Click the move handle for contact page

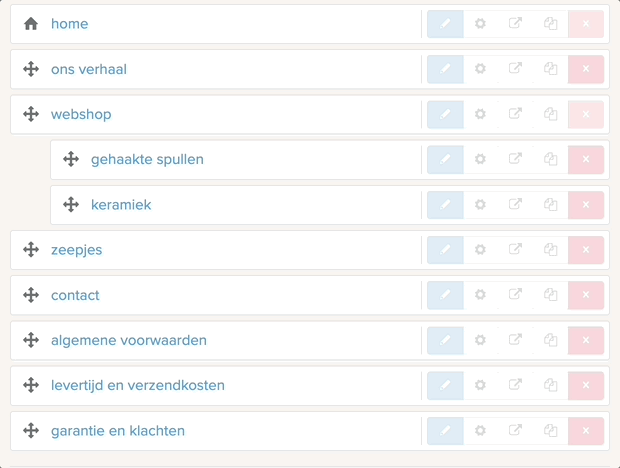click(31, 295)
